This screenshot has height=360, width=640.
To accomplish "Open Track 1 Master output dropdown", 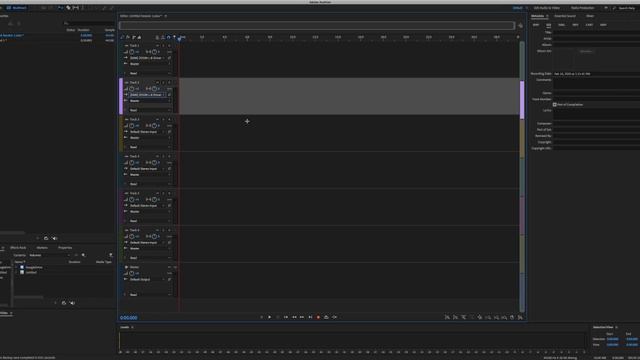I will click(x=150, y=64).
